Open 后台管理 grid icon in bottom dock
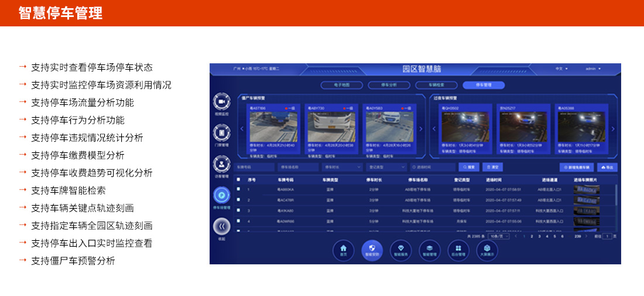Image resolution: width=644 pixels, height=296 pixels. (458, 249)
